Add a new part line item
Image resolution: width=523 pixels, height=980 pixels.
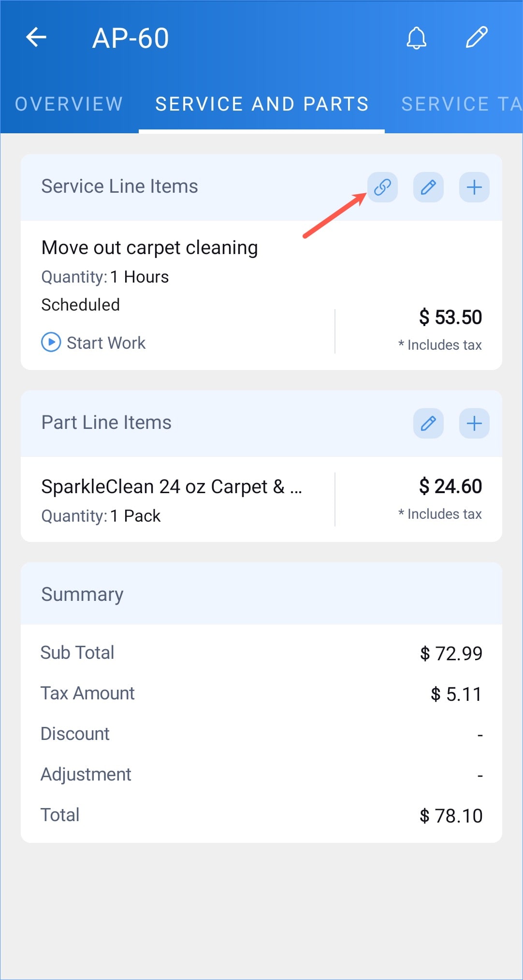[474, 423]
